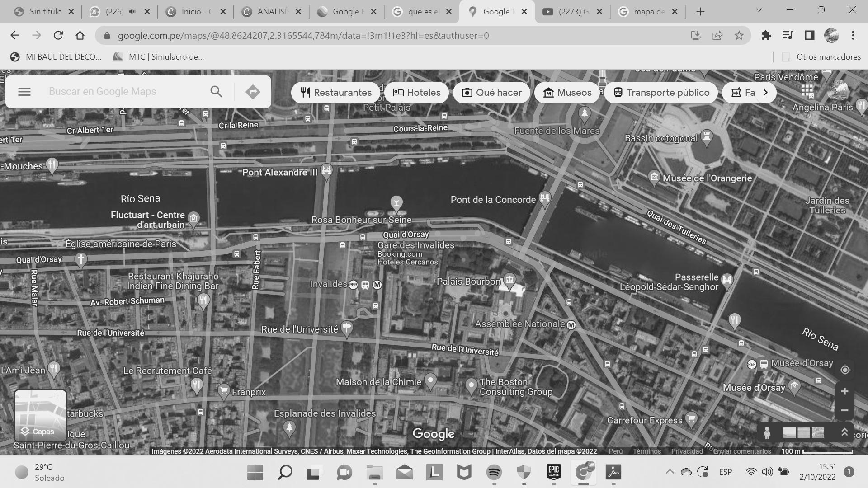The width and height of the screenshot is (868, 488).
Task: Open the Otros marcadores folder
Action: point(821,57)
